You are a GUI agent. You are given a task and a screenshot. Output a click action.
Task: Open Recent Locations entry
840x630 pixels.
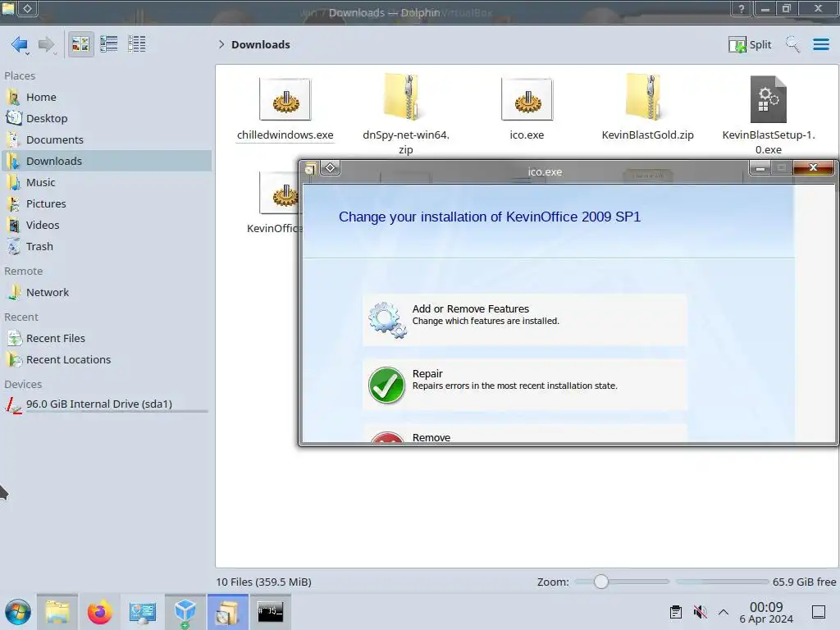[106, 360]
